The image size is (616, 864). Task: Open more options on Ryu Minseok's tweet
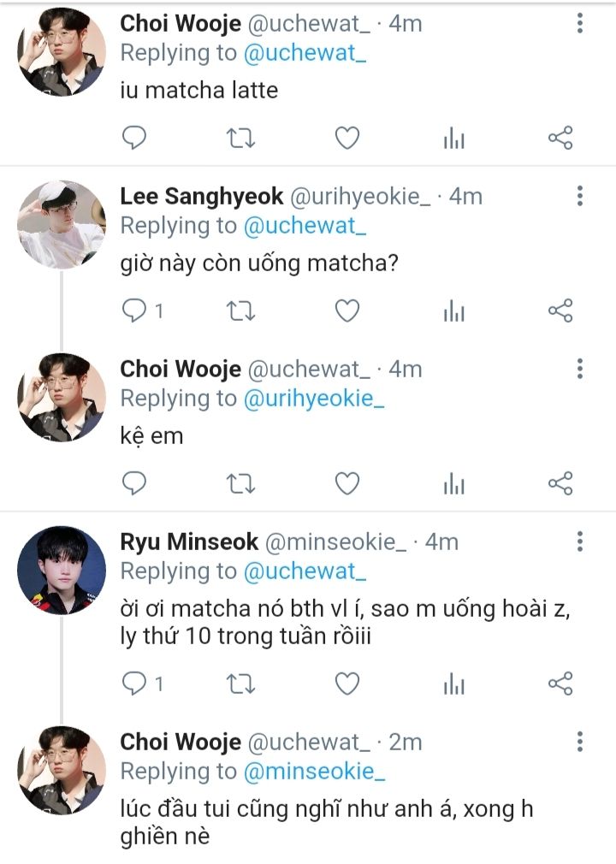[x=580, y=541]
